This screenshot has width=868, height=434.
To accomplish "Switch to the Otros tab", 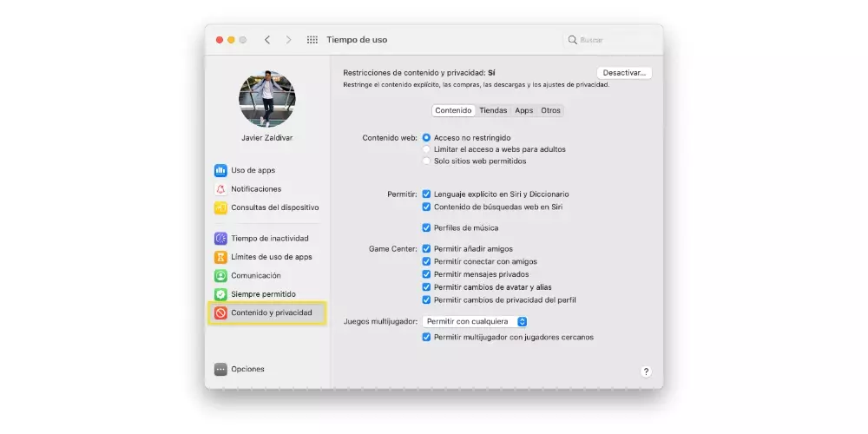I will click(x=550, y=110).
